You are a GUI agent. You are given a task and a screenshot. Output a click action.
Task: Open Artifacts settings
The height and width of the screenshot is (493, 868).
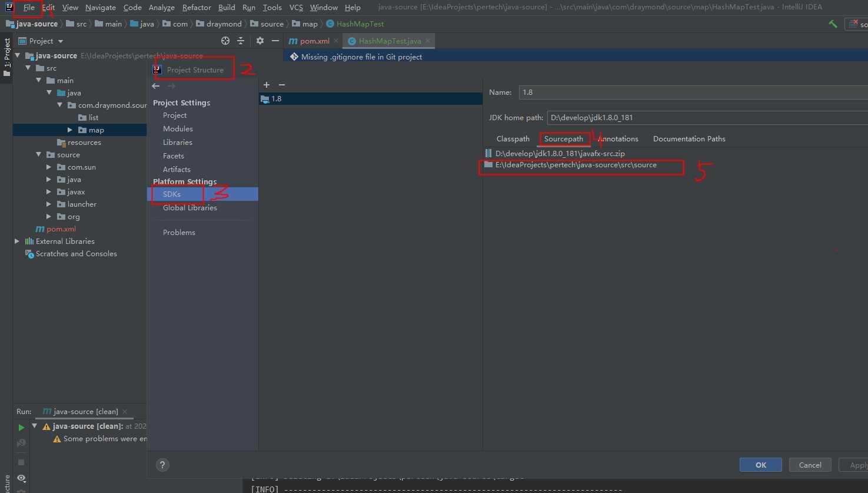click(x=177, y=170)
